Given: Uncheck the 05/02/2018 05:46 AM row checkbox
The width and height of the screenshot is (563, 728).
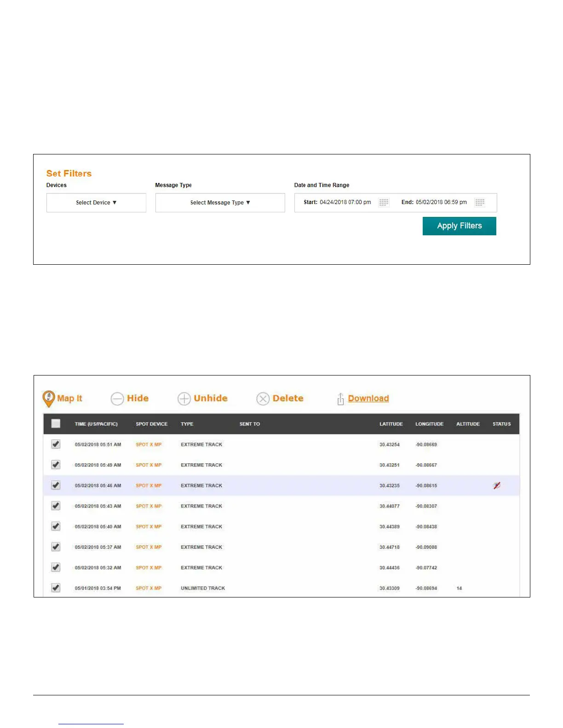Looking at the screenshot, I should tap(56, 485).
